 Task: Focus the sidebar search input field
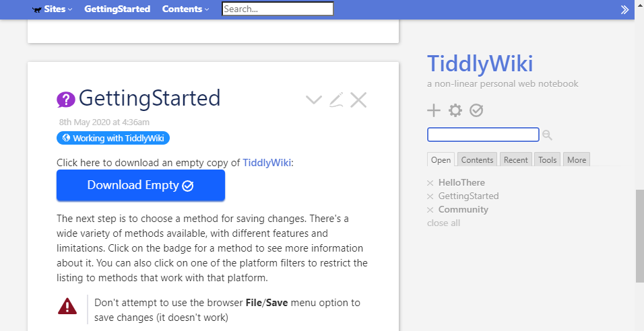click(x=483, y=135)
